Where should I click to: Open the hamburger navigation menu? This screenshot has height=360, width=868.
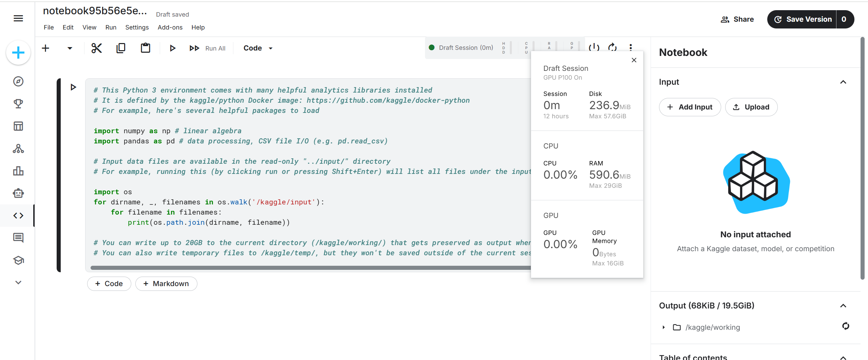coord(18,18)
